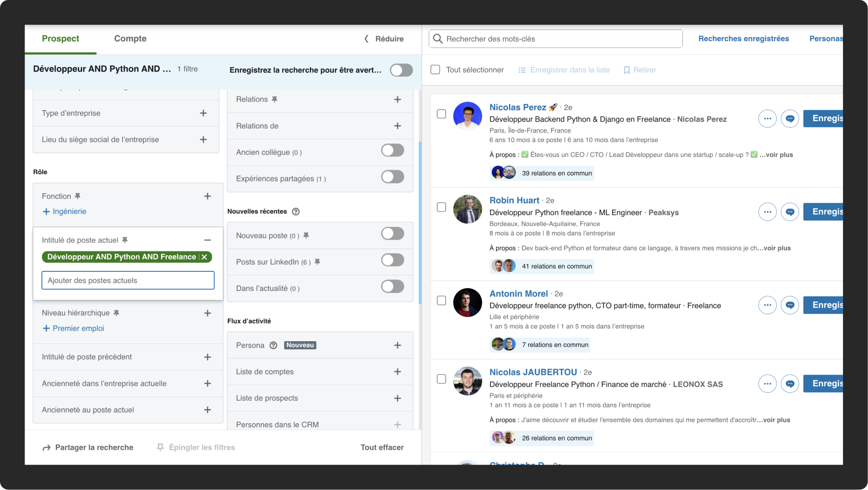Expand the Type d'entreprise filter
The image size is (868, 490).
pos(203,113)
